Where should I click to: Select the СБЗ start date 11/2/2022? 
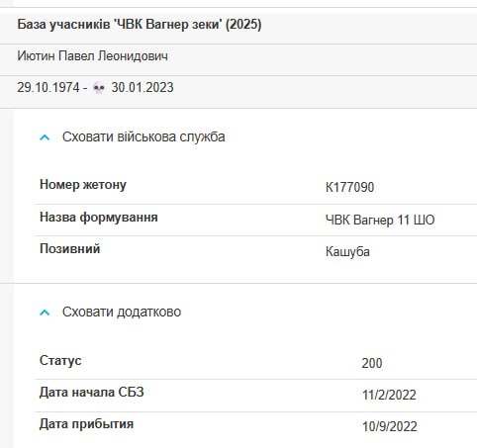(x=389, y=395)
